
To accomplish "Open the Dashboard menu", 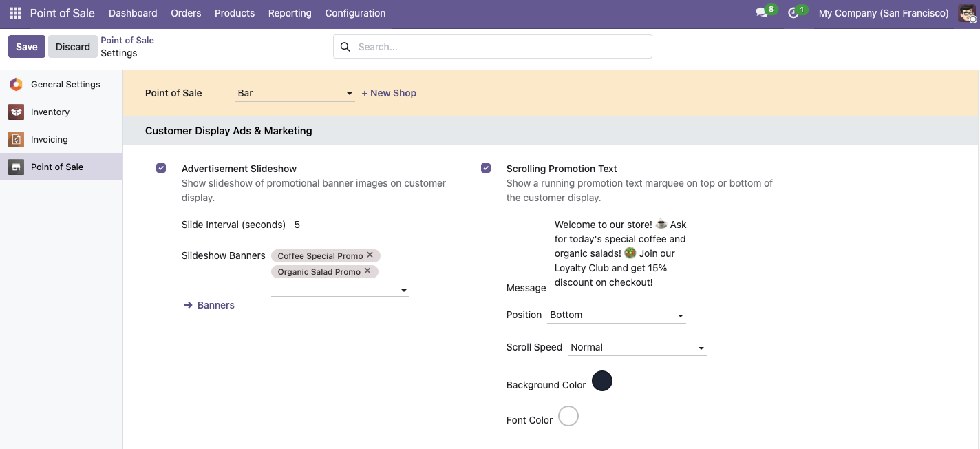I will point(133,13).
